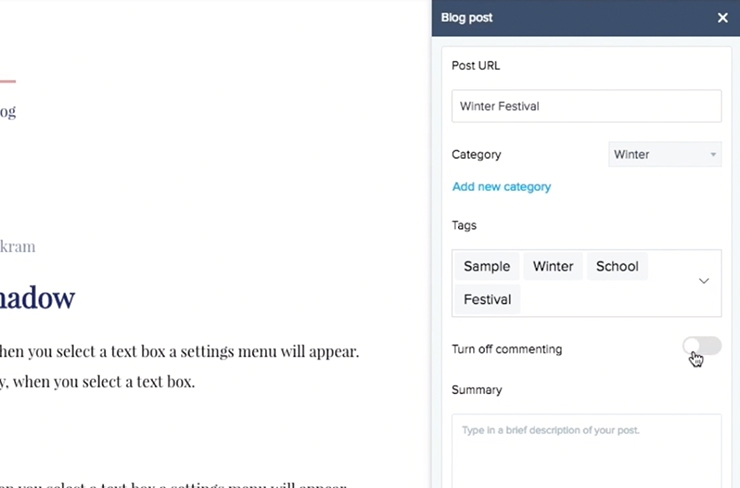The image size is (740, 488).
Task: Click the Summary description text area
Action: tap(586, 451)
